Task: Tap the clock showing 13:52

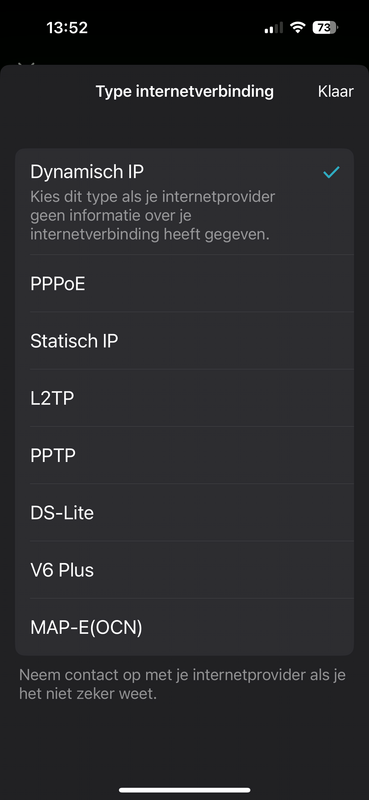Action: tap(67, 28)
